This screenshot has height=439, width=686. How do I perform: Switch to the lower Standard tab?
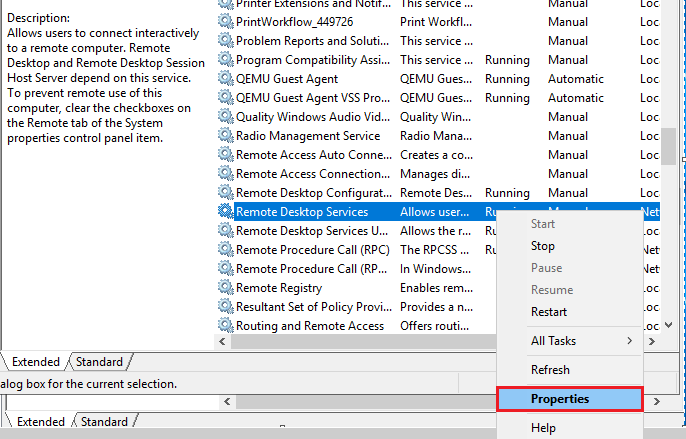[104, 421]
